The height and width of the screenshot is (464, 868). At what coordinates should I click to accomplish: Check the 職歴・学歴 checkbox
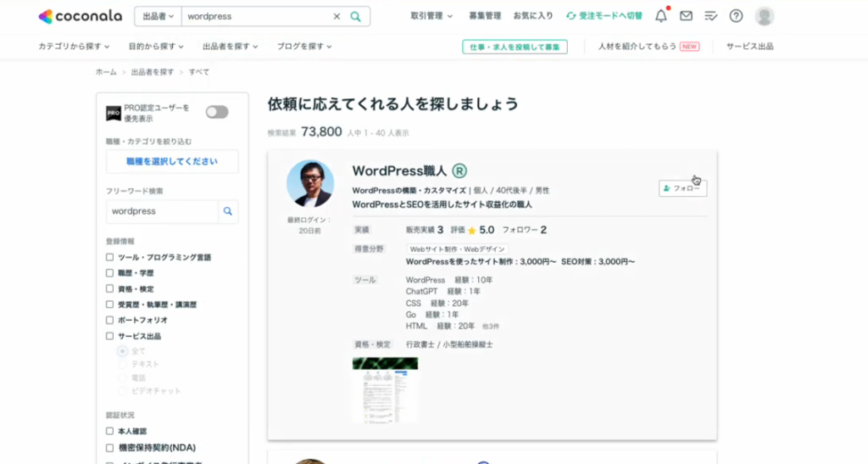coord(109,273)
